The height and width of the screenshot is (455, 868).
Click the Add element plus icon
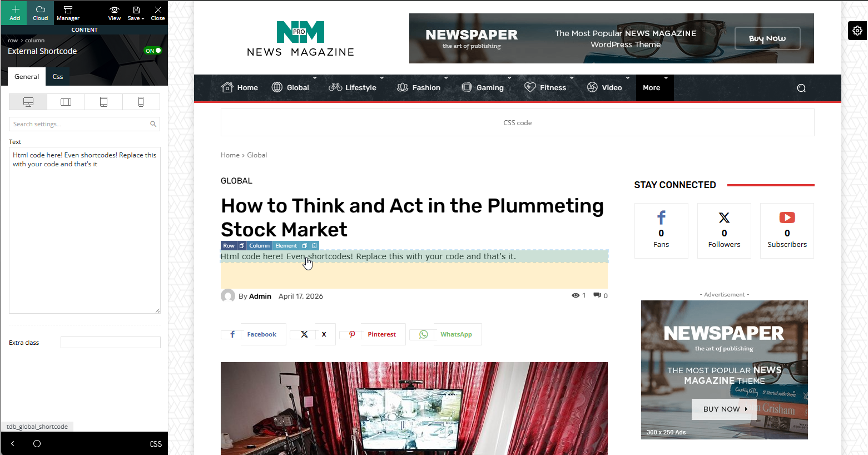[x=15, y=9]
